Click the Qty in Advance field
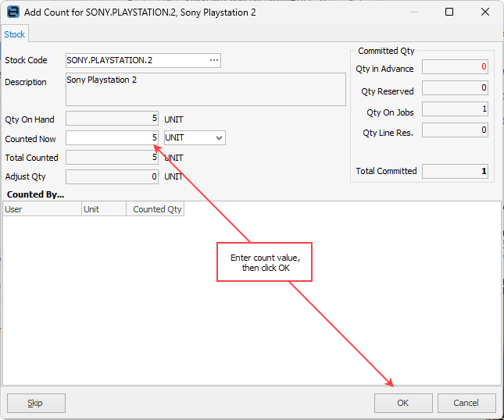504x420 pixels. tap(455, 67)
